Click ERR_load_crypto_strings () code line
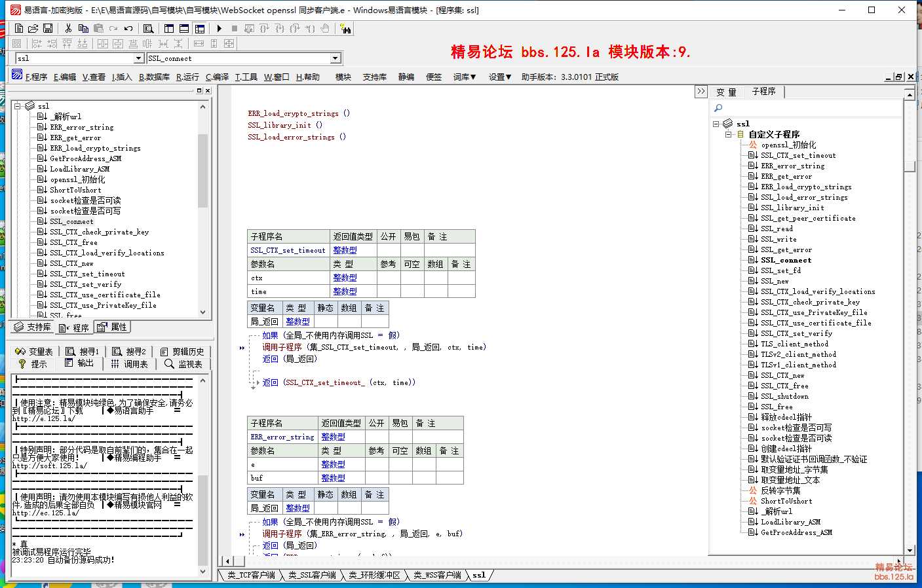Viewport: 922px width, 588px height. (x=299, y=113)
